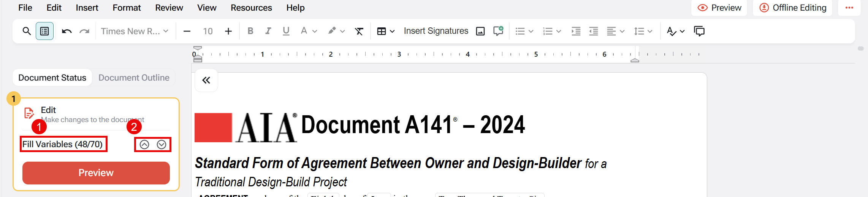Open the Review menu
The image size is (868, 197).
click(169, 8)
